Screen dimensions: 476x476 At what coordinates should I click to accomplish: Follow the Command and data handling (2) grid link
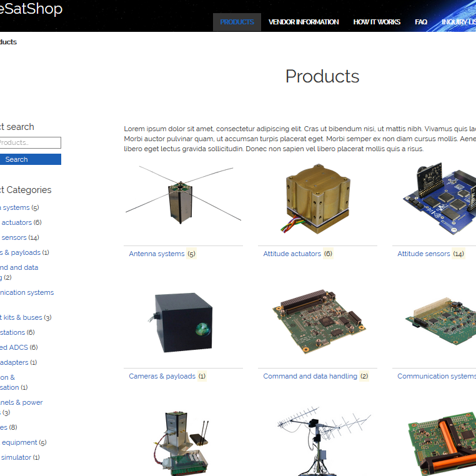[315, 376]
